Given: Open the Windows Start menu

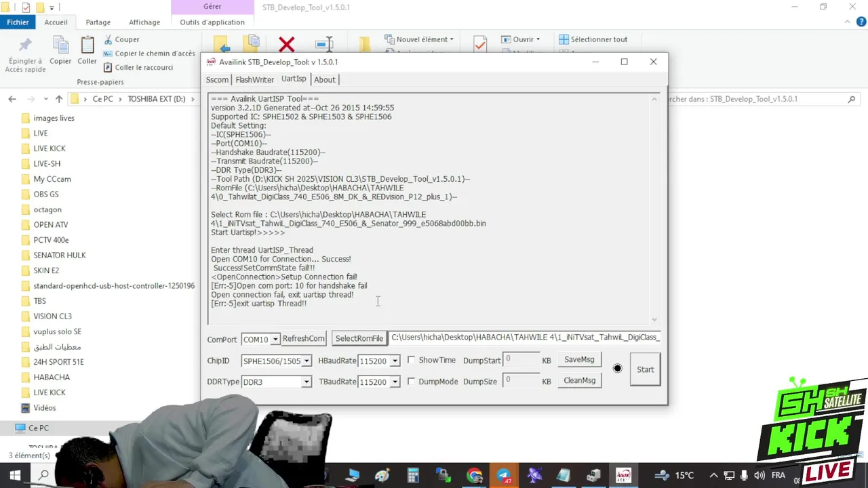Looking at the screenshot, I should [x=15, y=476].
